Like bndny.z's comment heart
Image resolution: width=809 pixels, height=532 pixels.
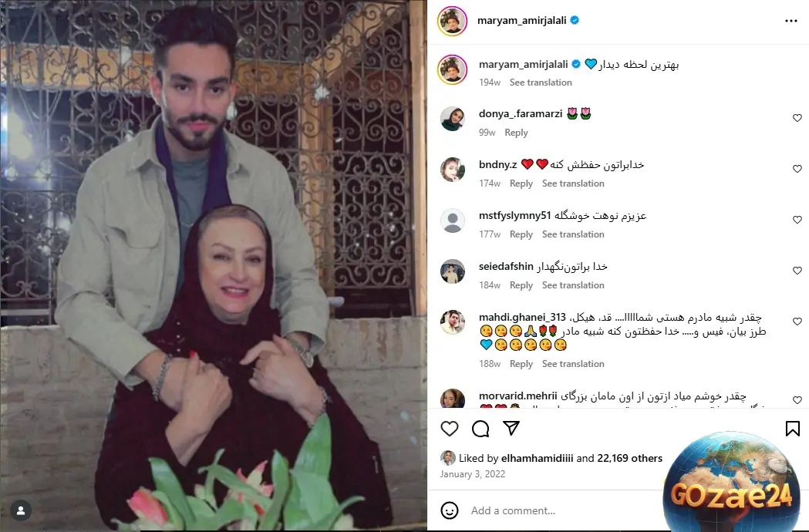click(797, 169)
